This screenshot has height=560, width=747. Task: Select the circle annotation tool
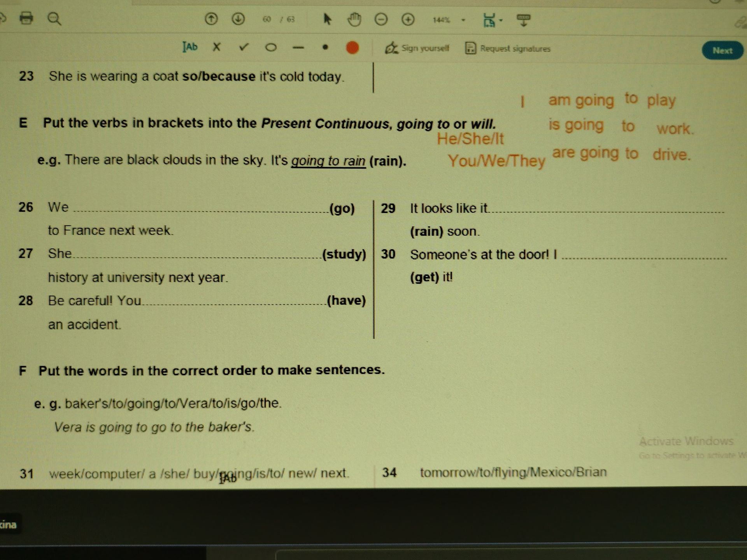click(x=271, y=47)
